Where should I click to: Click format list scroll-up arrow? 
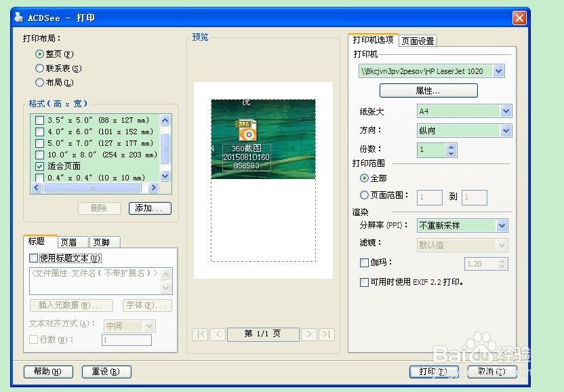165,120
